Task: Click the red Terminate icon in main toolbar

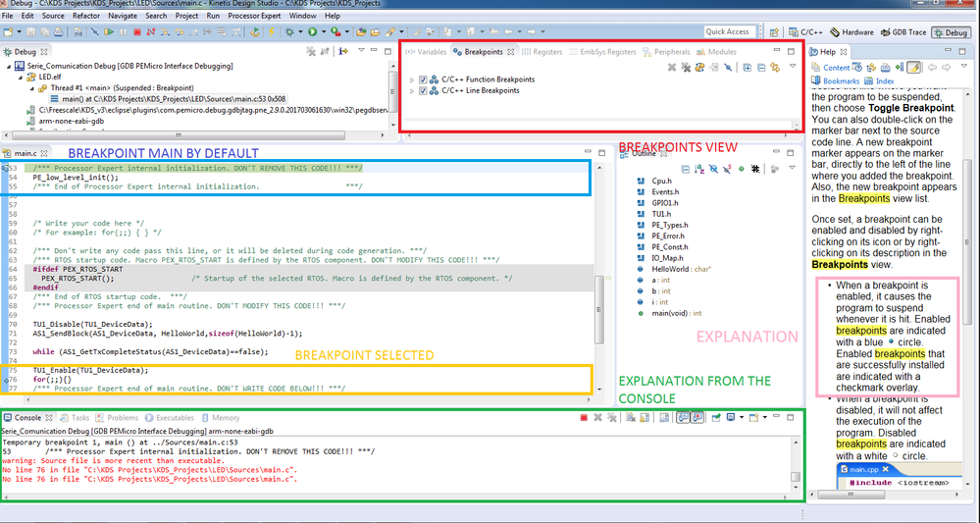Action: point(137,31)
